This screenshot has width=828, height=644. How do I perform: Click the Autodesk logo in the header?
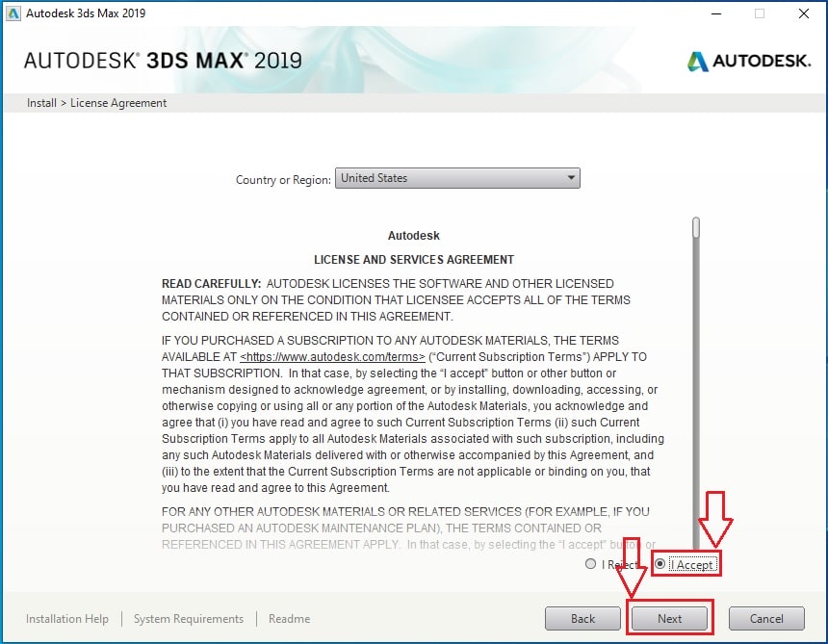tap(748, 61)
